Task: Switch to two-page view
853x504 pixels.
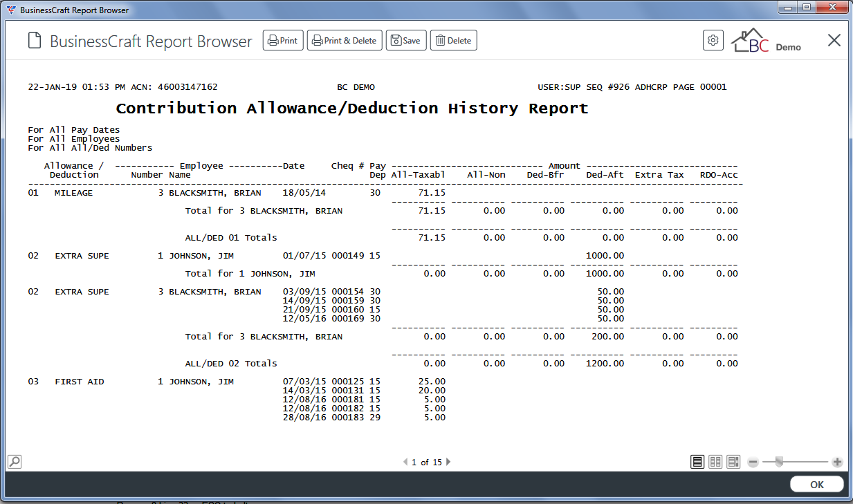Action: coord(716,461)
